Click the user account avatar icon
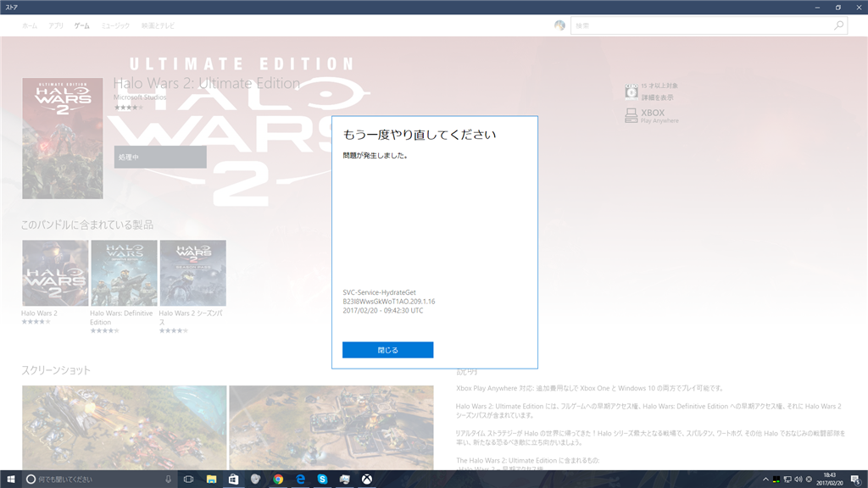 pos(559,25)
